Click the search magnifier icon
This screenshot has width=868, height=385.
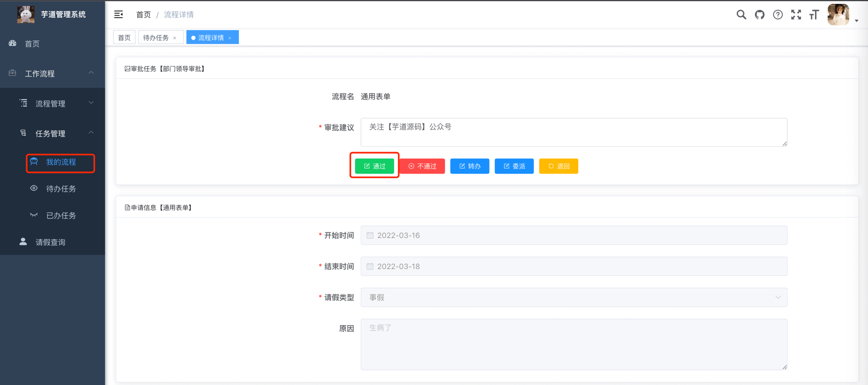[x=741, y=15]
